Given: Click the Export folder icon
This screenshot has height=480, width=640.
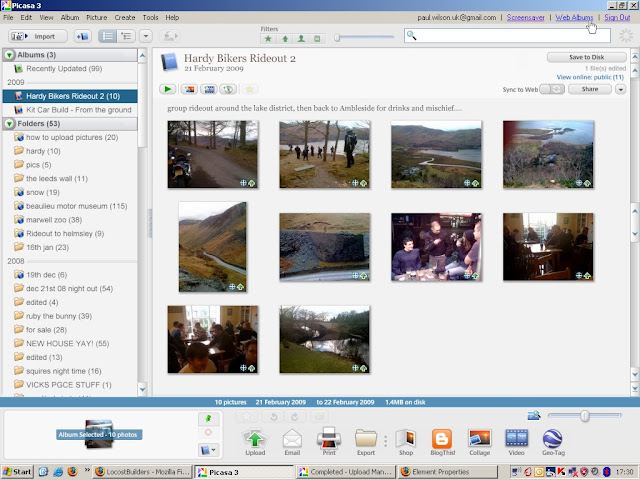Looking at the screenshot, I should pos(366,437).
